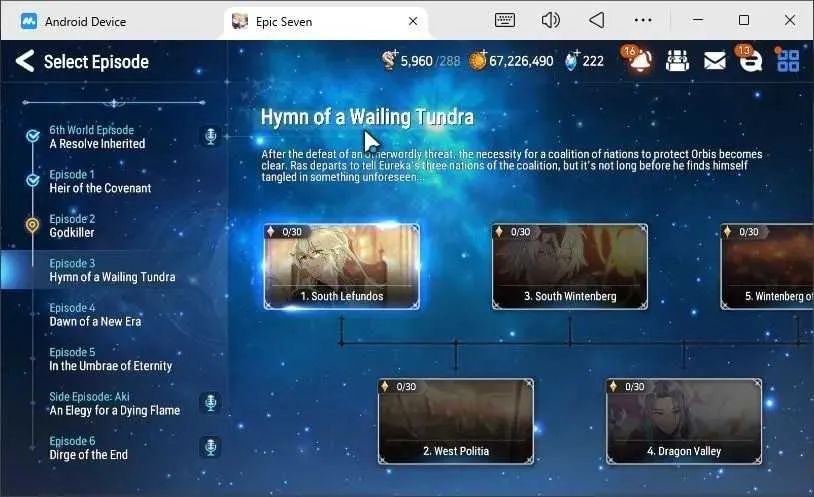Maximize the emulator window
This screenshot has height=497, width=814.
[x=743, y=20]
